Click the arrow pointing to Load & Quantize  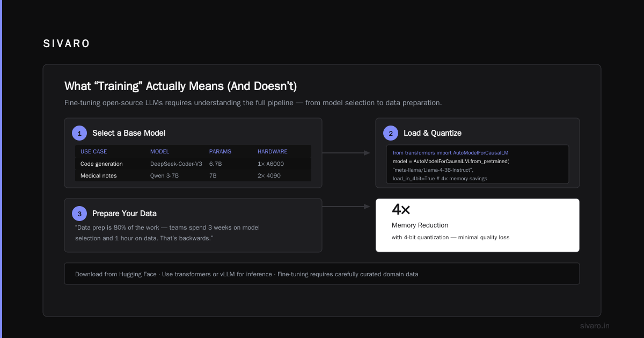point(346,153)
